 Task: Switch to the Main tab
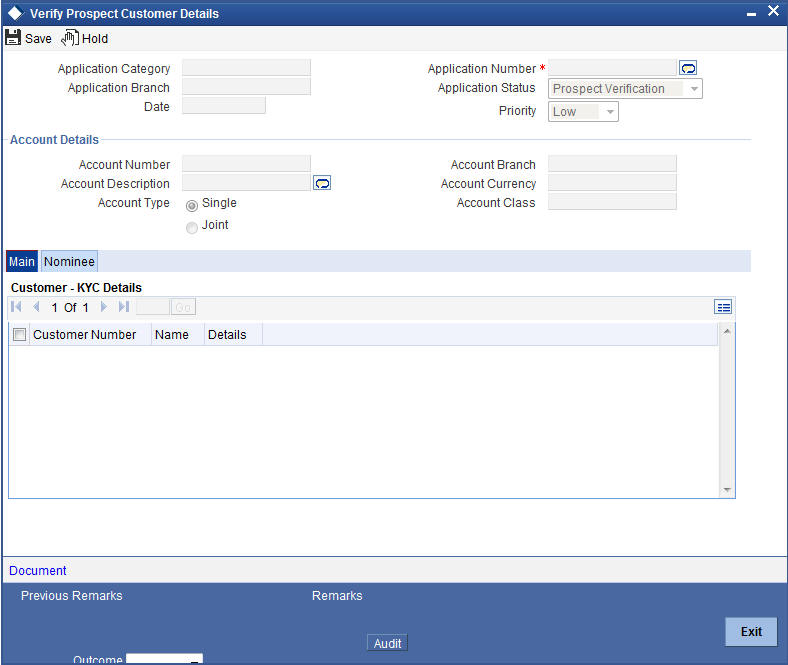coord(22,261)
